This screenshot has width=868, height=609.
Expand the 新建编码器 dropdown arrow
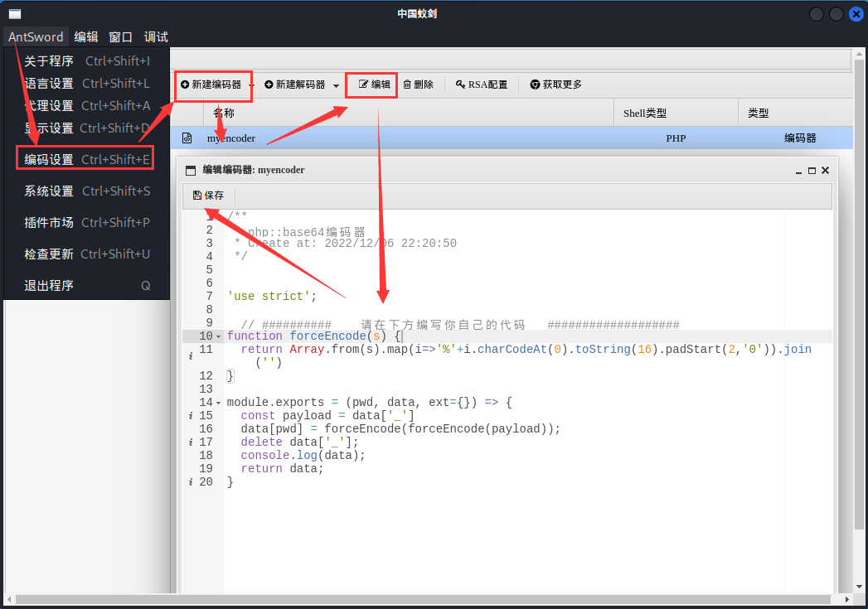tap(252, 85)
